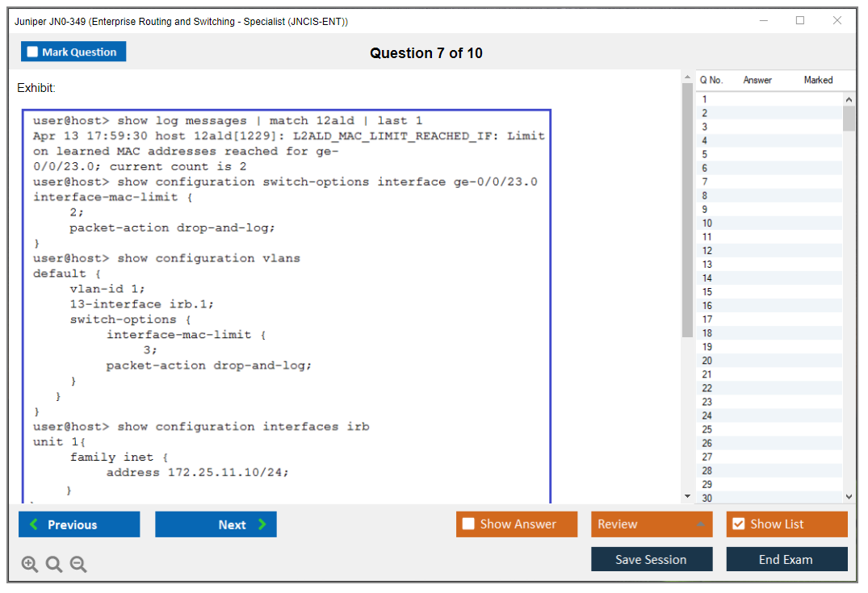Image resolution: width=868 pixels, height=593 pixels.
Task: Select question 7 in the list
Action: click(705, 182)
